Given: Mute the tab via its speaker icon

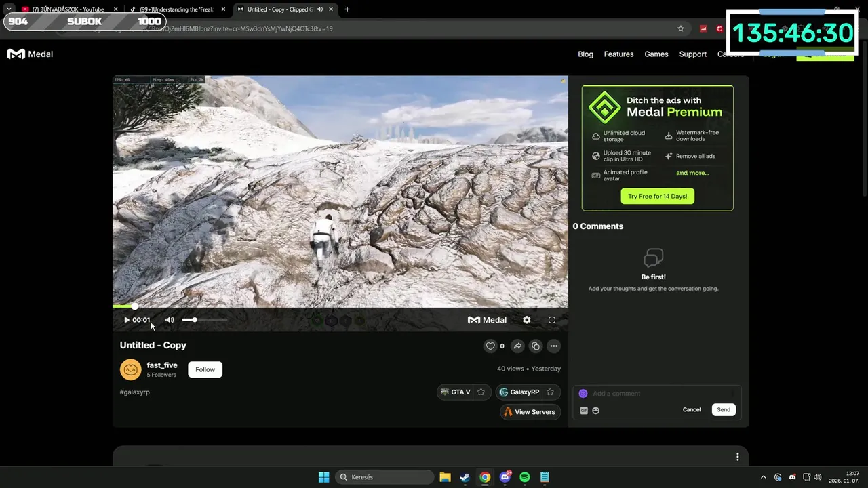Looking at the screenshot, I should tap(319, 9).
